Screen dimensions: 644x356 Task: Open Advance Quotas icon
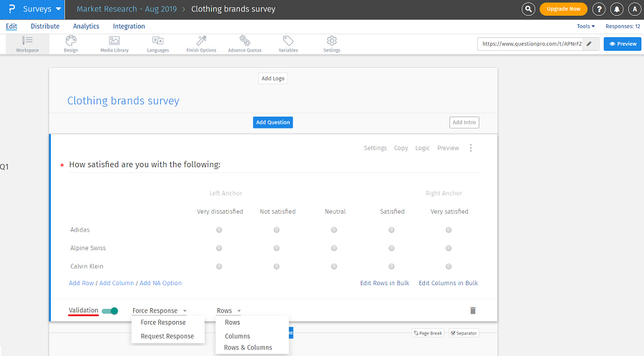point(245,41)
